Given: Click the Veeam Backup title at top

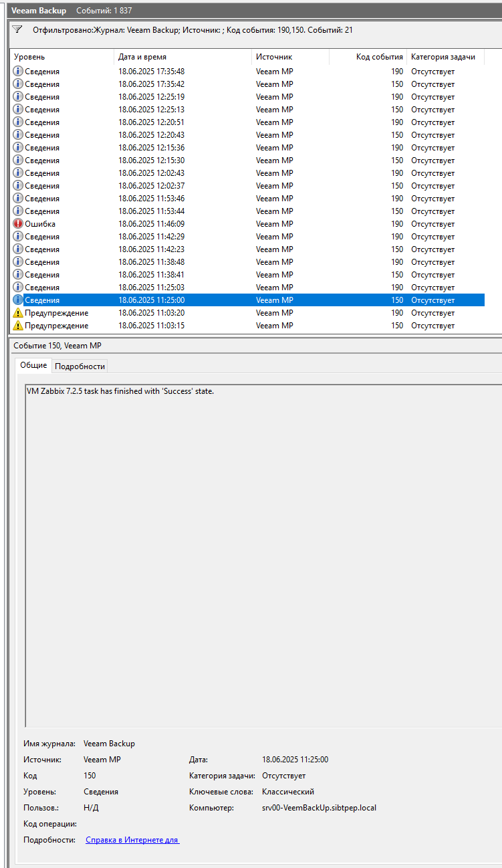Looking at the screenshot, I should pos(39,11).
